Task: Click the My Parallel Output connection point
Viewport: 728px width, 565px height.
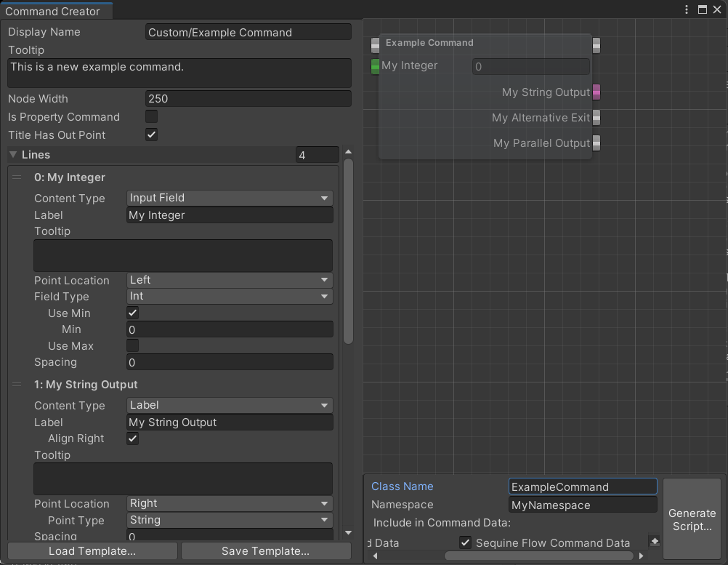Action: point(596,143)
